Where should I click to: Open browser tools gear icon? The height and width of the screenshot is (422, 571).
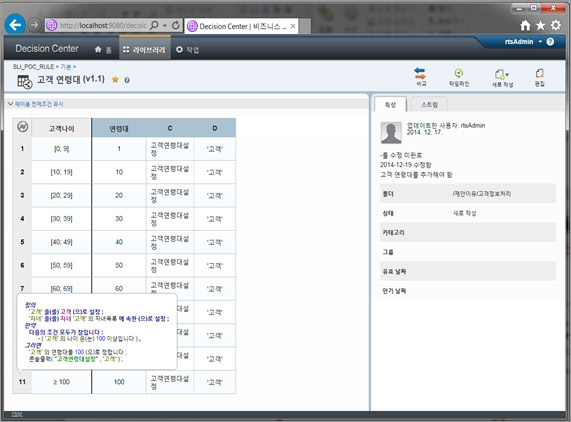tap(556, 25)
